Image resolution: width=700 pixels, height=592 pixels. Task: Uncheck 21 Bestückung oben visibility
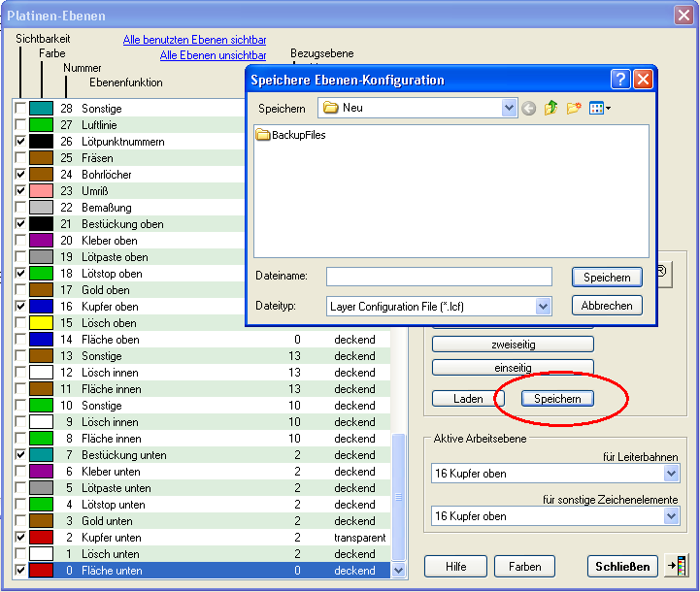coord(20,223)
